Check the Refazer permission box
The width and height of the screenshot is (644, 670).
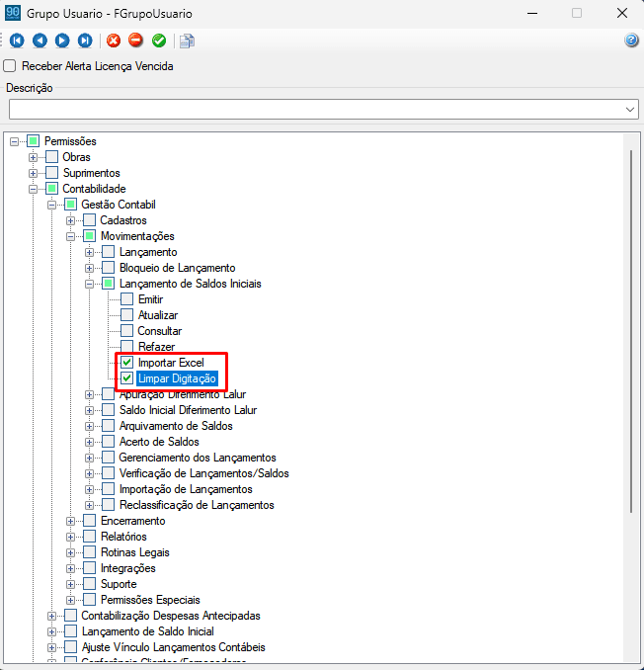point(126,347)
